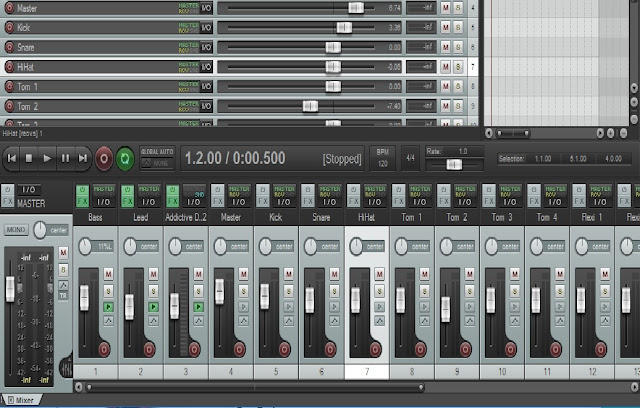The width and height of the screenshot is (640, 408).
Task: Open I/O routing for HiHat in track list
Action: tap(207, 67)
